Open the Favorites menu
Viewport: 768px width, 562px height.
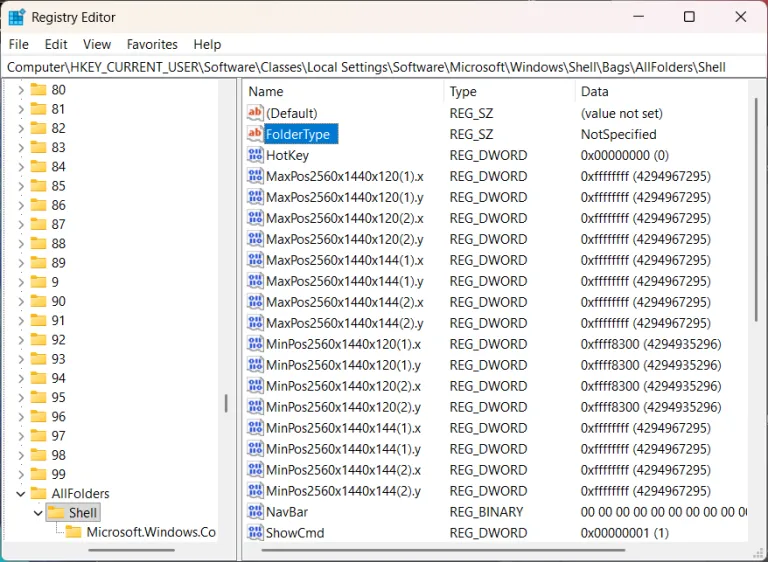[152, 44]
